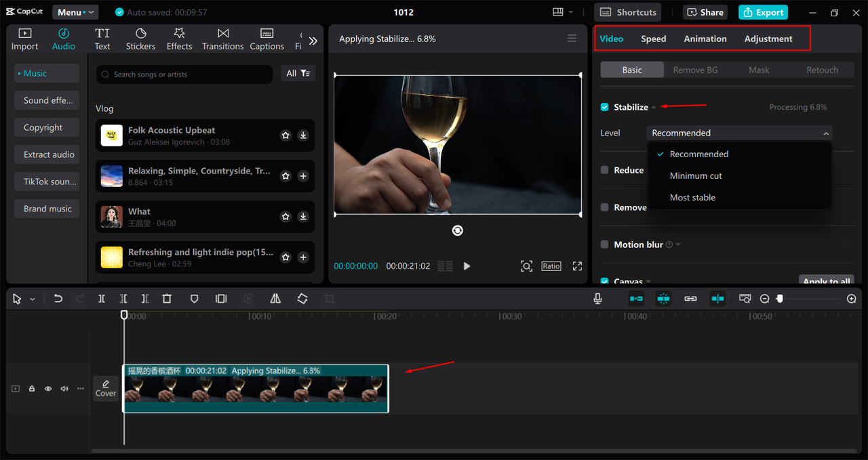Viewport: 868px width, 460px height.
Task: Download the Folk Acoustic Upbeat track
Action: point(303,135)
